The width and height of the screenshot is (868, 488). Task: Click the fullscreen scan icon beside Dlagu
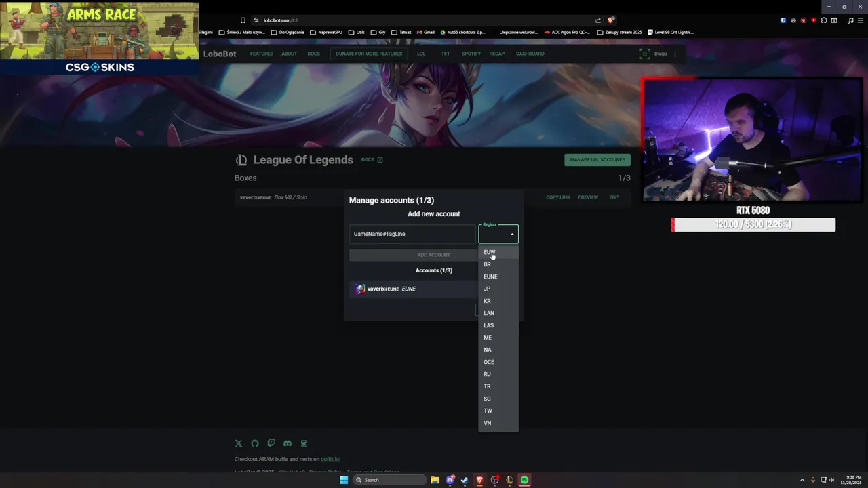click(644, 54)
